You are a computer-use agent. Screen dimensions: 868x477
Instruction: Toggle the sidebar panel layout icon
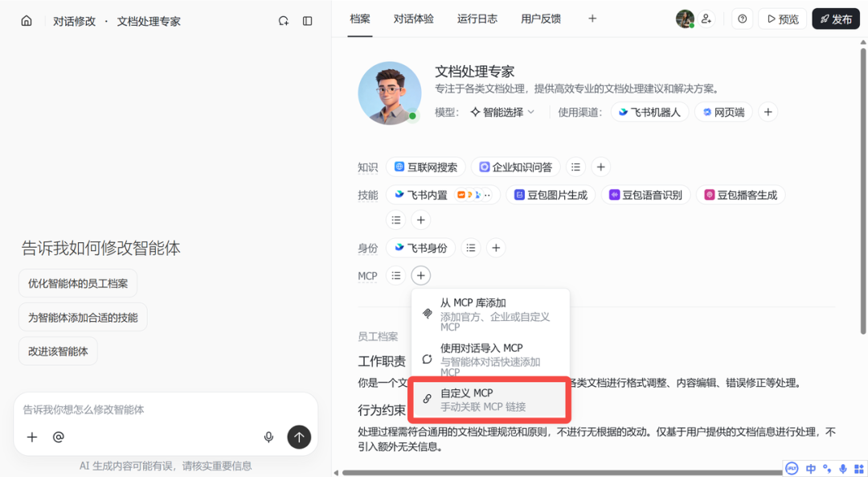click(x=307, y=21)
